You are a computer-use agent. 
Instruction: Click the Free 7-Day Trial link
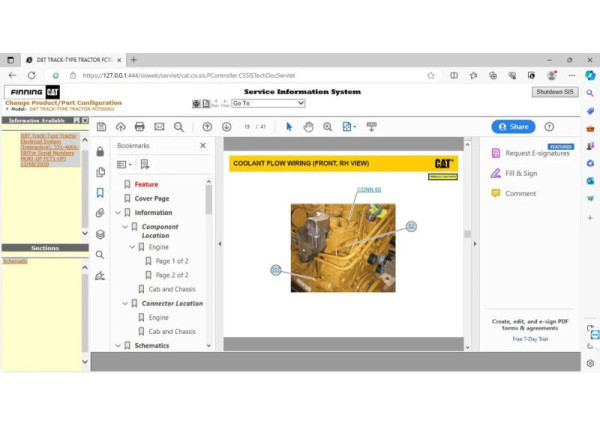point(531,339)
